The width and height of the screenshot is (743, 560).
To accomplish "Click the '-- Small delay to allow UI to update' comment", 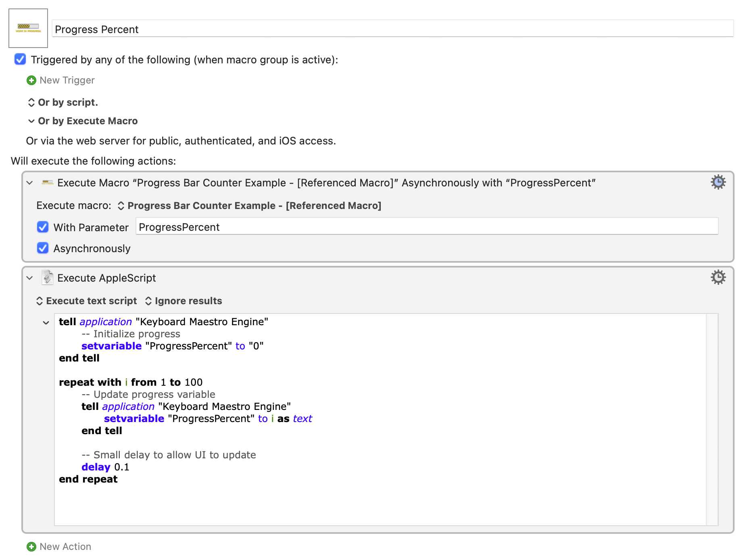I will click(x=169, y=455).
